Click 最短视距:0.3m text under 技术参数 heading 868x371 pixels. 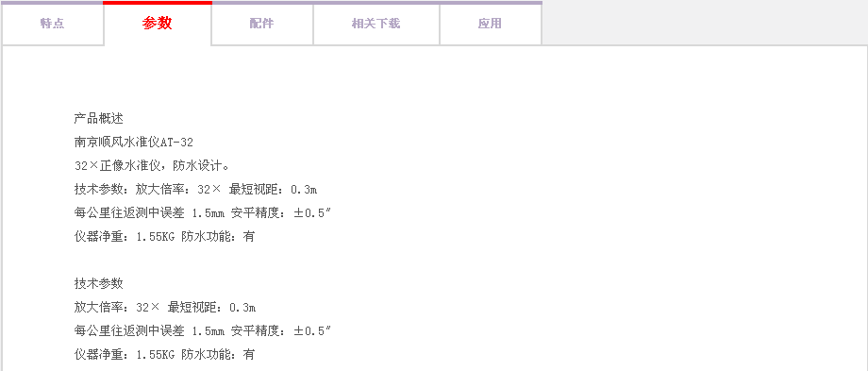[211, 307]
